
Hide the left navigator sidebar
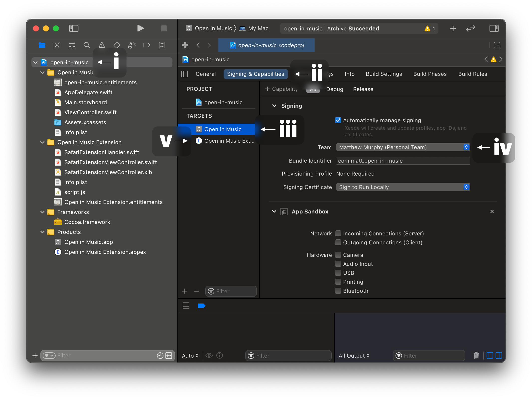(x=74, y=28)
